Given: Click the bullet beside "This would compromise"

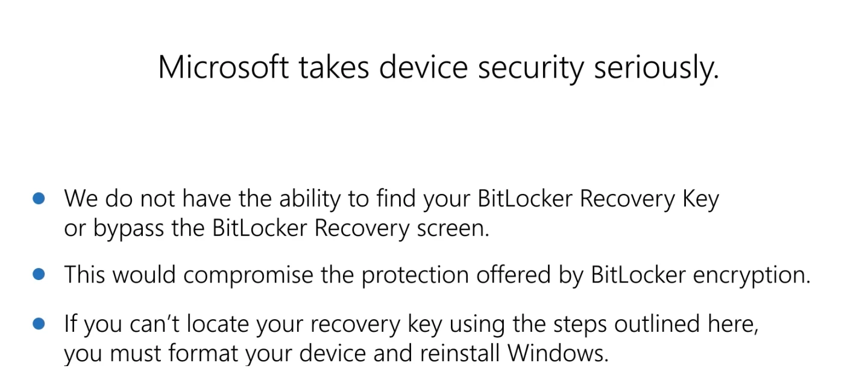Looking at the screenshot, I should click(39, 275).
